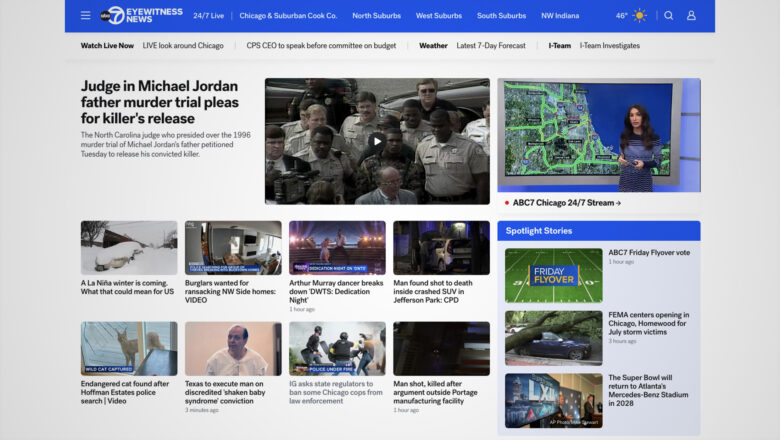Open the 24/7 Live nav item
The image size is (780, 440).
point(208,15)
